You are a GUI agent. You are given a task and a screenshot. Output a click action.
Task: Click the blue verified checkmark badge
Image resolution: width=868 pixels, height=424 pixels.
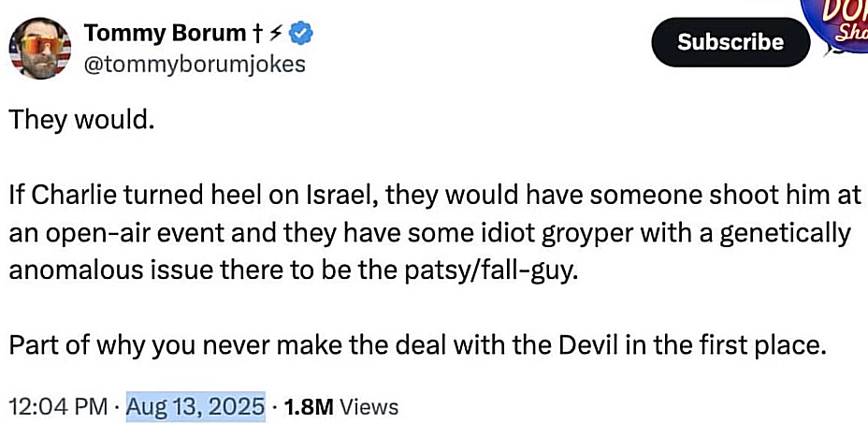click(300, 35)
